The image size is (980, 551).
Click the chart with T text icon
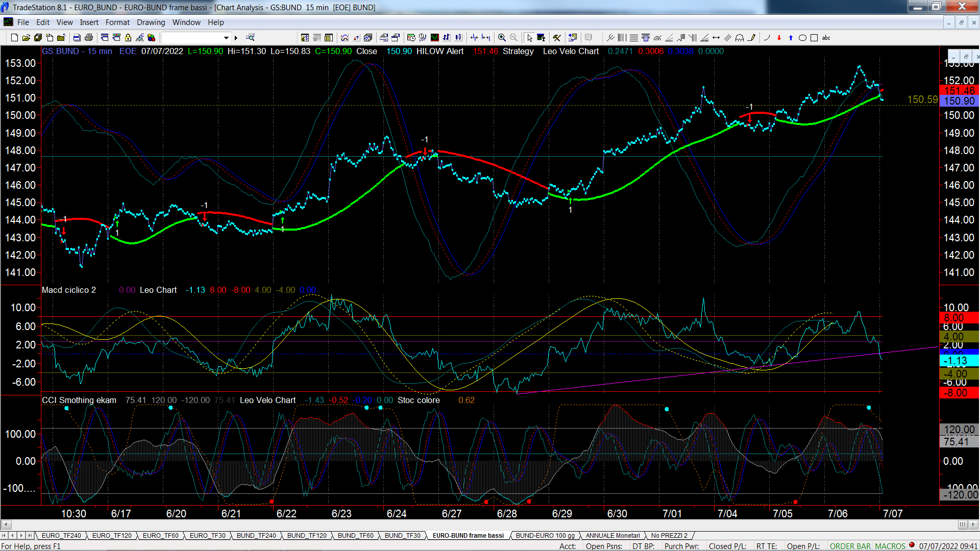[541, 37]
